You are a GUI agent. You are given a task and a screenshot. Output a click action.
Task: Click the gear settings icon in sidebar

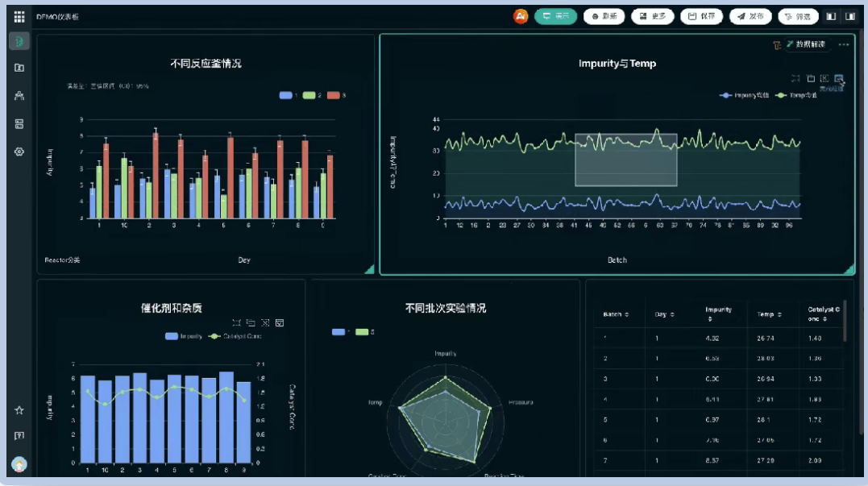(19, 152)
